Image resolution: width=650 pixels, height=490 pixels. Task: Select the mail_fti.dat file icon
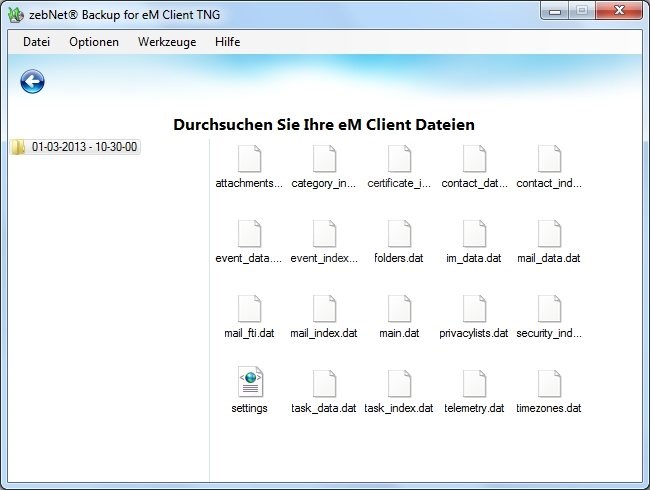click(x=250, y=308)
